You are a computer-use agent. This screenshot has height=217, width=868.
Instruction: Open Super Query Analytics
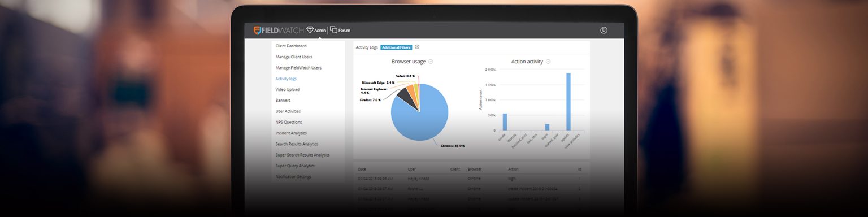[x=295, y=166]
